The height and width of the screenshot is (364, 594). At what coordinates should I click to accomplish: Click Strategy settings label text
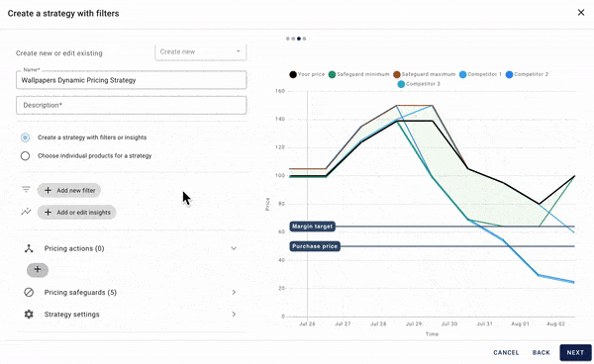click(x=71, y=315)
